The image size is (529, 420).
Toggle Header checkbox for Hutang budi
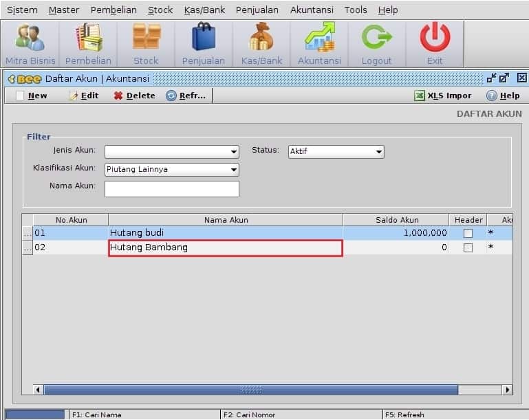(x=468, y=233)
